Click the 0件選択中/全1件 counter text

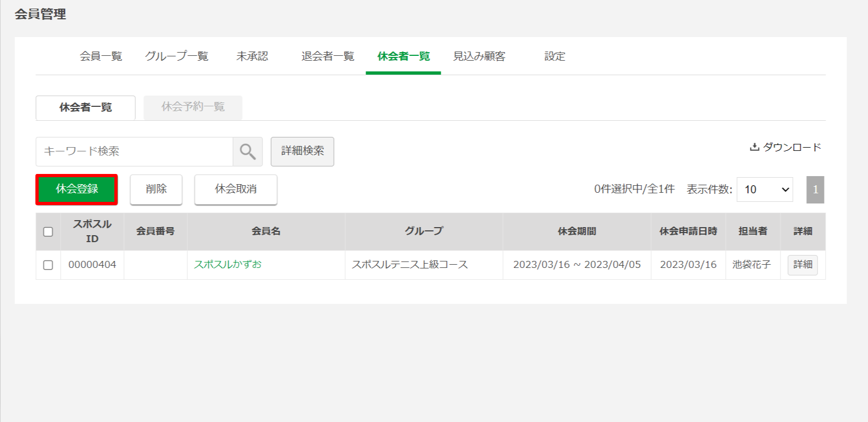(634, 189)
